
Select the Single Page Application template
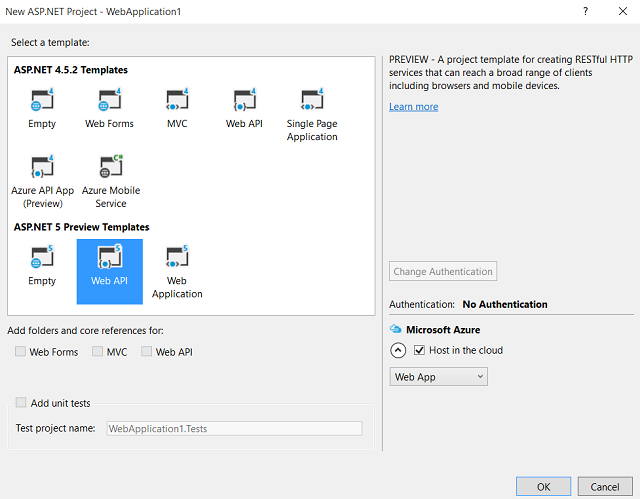click(312, 115)
